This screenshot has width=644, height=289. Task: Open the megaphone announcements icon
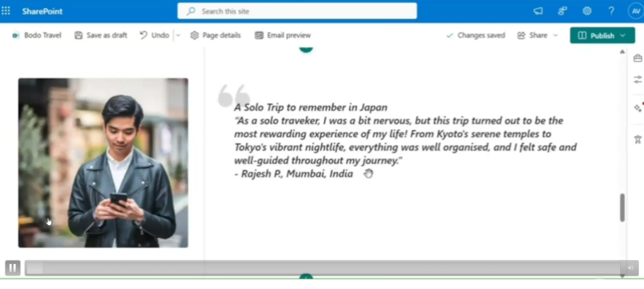[x=538, y=11]
